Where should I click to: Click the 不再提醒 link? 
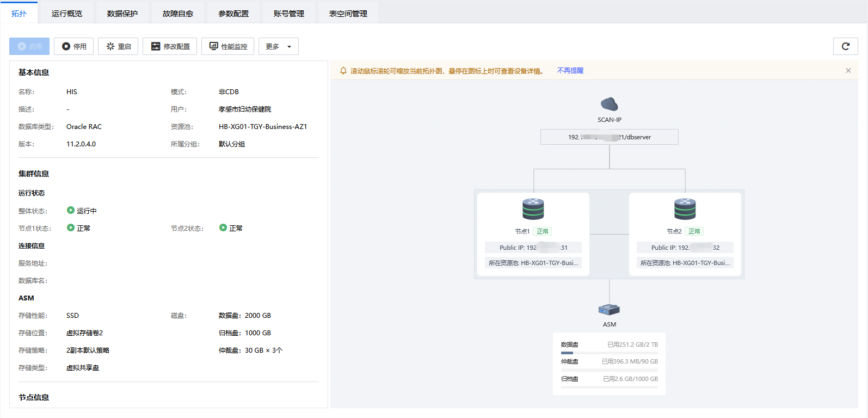570,71
